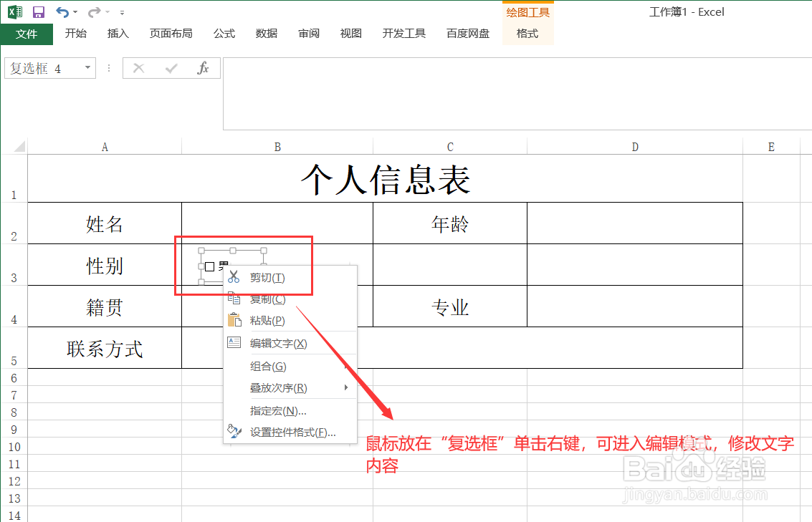This screenshot has height=522, width=812.
Task: Open the 审阅 ribbon tab
Action: tap(309, 34)
